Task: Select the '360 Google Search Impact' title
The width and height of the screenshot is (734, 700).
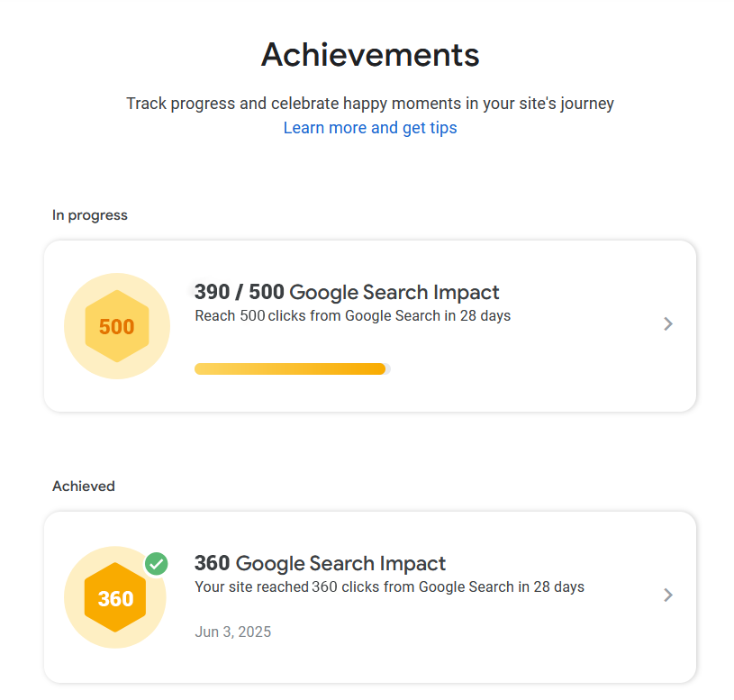Action: pyautogui.click(x=320, y=564)
